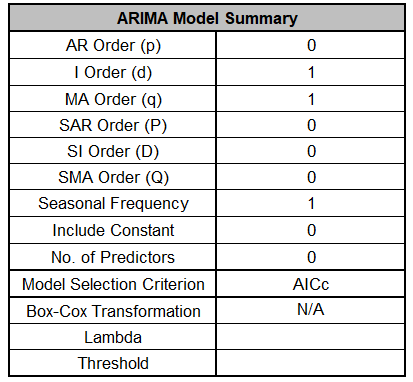Click the N/A value cell
The image size is (413, 382).
(x=311, y=311)
